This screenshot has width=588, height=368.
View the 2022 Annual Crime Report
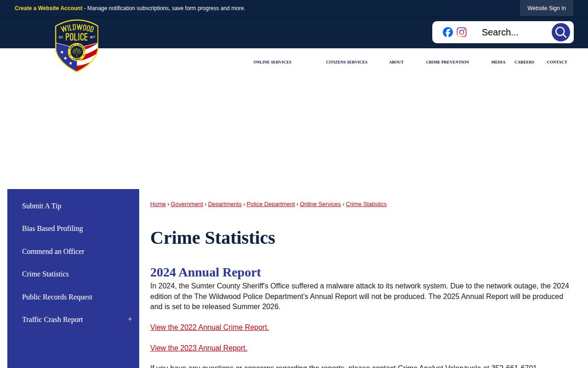click(x=209, y=328)
